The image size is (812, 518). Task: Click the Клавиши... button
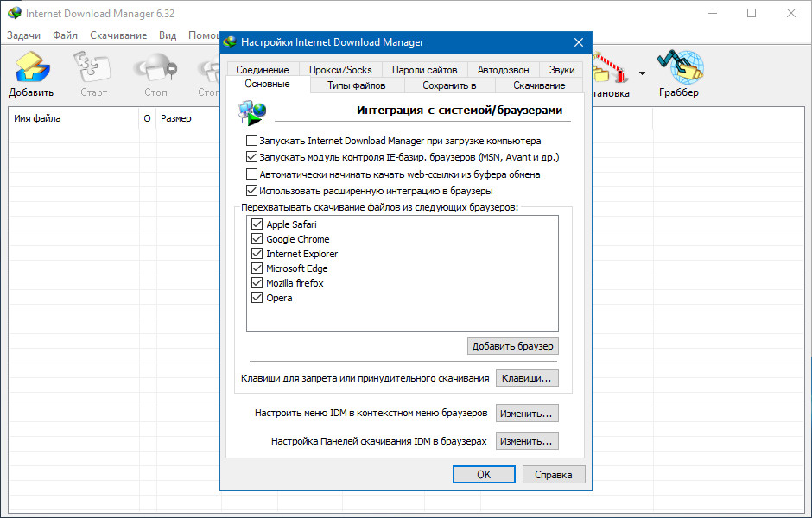pos(527,378)
